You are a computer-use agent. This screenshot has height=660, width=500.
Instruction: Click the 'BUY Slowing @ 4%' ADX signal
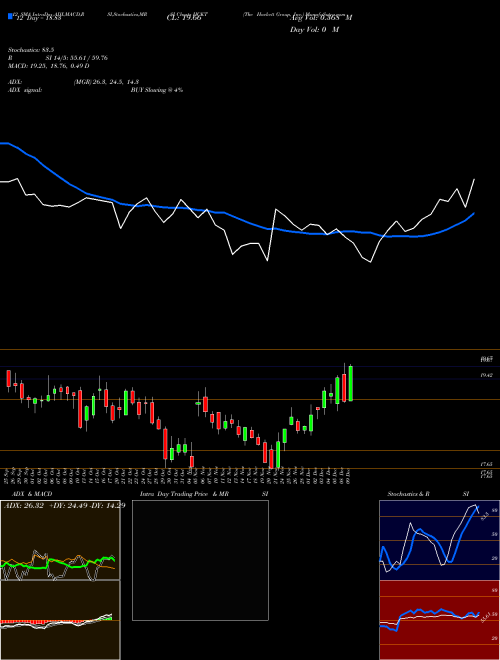click(157, 90)
